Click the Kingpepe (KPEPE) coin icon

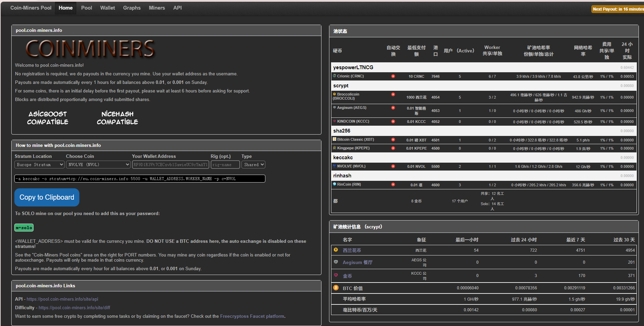click(334, 148)
